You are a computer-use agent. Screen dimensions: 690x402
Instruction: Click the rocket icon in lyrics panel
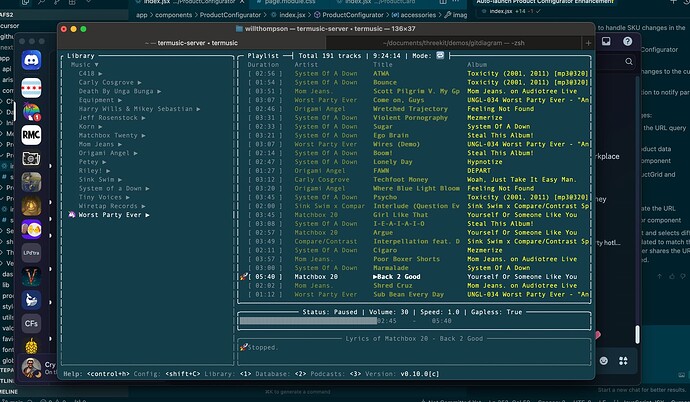pyautogui.click(x=243, y=347)
